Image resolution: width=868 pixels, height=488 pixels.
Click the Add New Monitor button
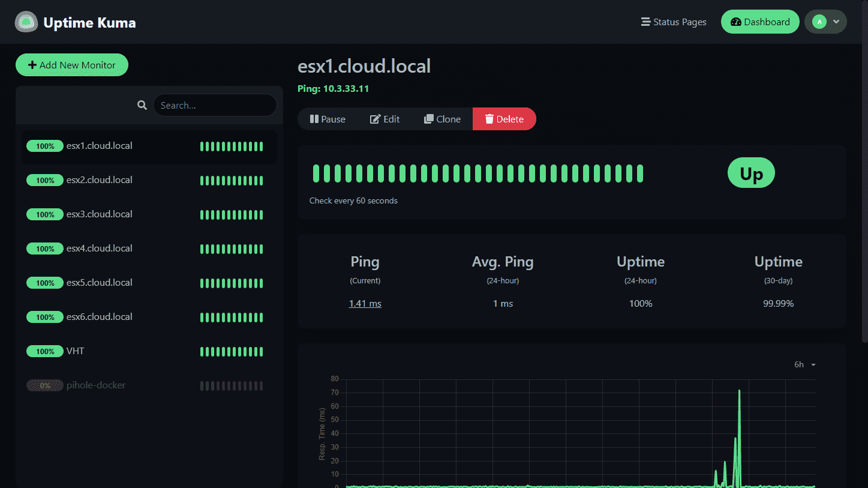click(71, 64)
